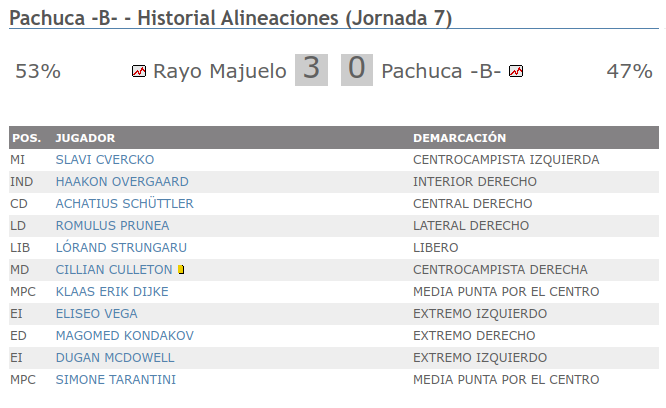The width and height of the screenshot is (666, 408).
Task: Open Simone Tarantini player profile
Action: point(118,380)
